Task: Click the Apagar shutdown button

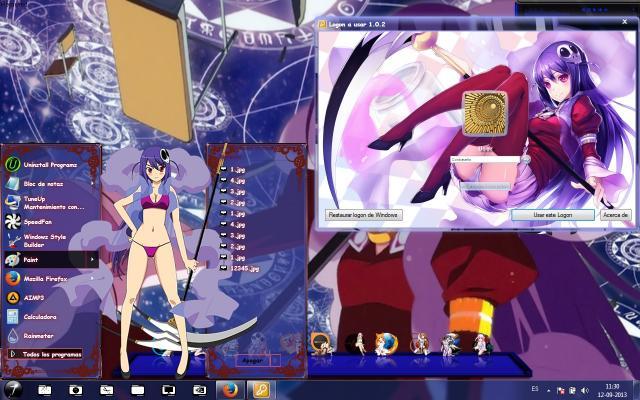Action: click(x=253, y=361)
